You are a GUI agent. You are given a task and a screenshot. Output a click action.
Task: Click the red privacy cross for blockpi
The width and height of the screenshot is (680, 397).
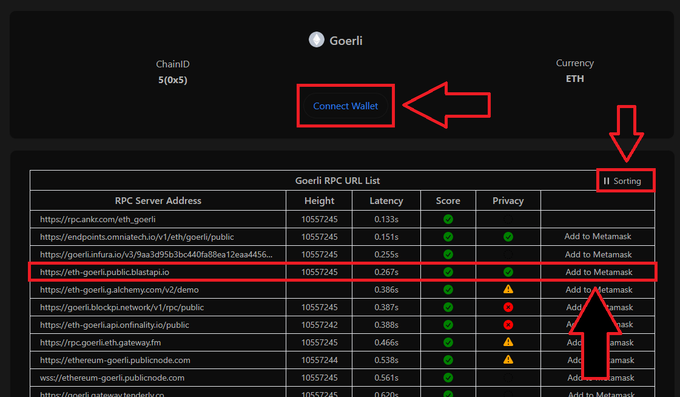point(508,307)
